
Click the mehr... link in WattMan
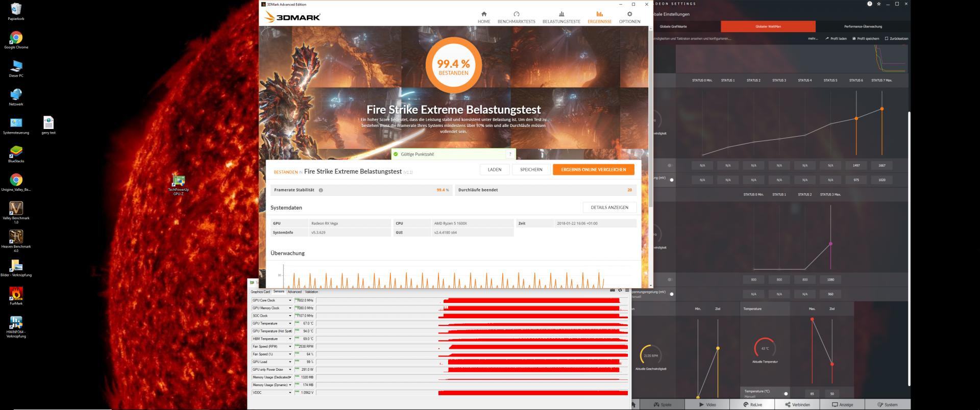tap(813, 39)
